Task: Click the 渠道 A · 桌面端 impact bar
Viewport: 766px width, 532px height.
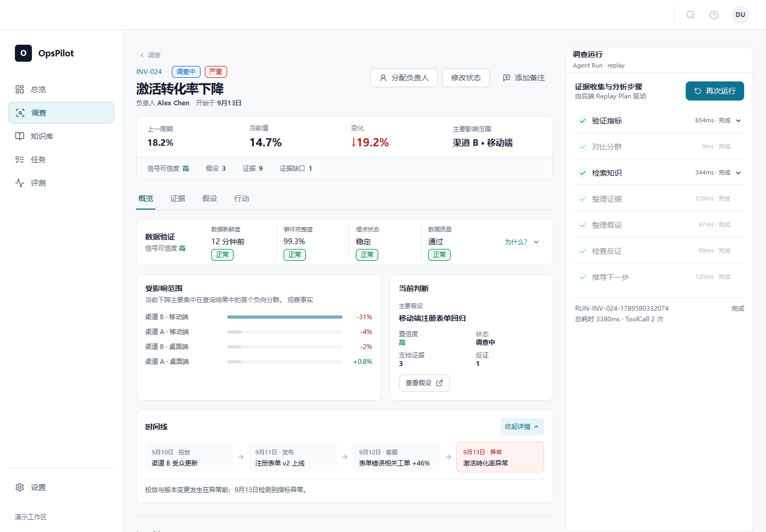Action: (285, 362)
